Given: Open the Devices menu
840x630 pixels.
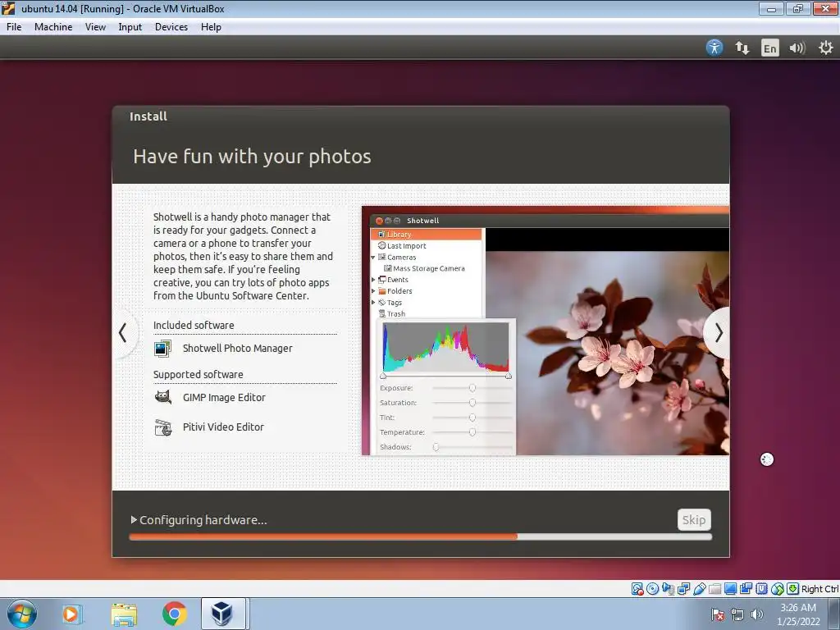Looking at the screenshot, I should [171, 27].
